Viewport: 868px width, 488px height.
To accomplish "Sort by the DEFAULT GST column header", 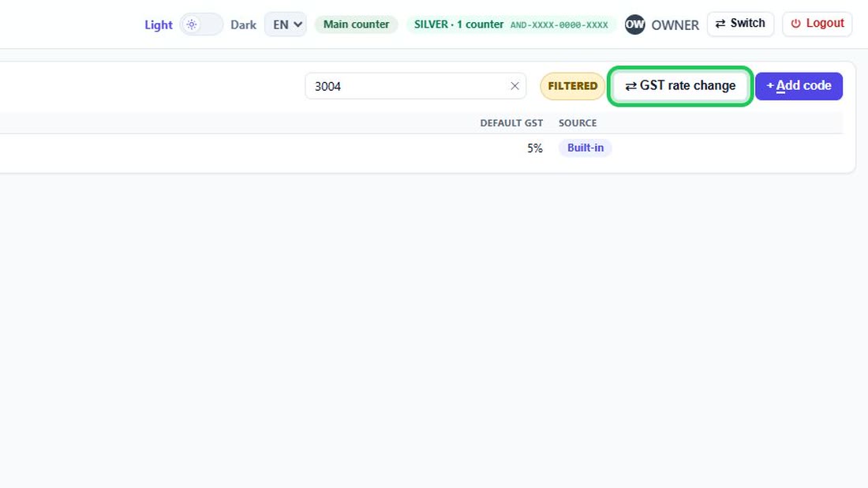I will coord(511,123).
